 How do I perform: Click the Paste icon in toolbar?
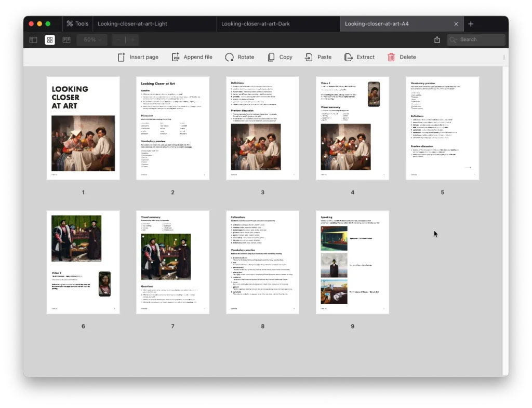tap(309, 57)
